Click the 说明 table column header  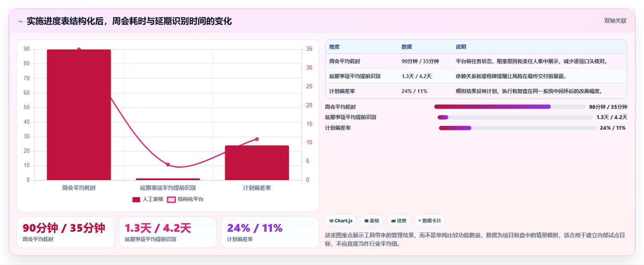pos(461,47)
